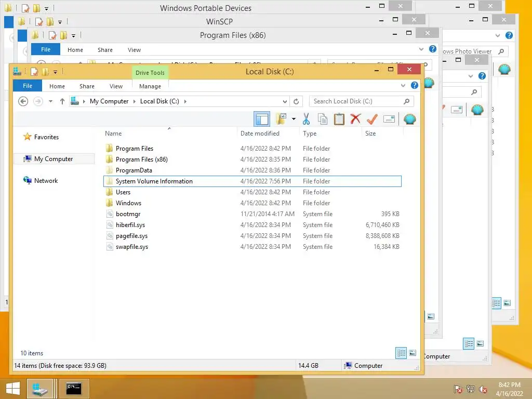
Task: Select the Program Files folder
Action: click(x=252, y=148)
